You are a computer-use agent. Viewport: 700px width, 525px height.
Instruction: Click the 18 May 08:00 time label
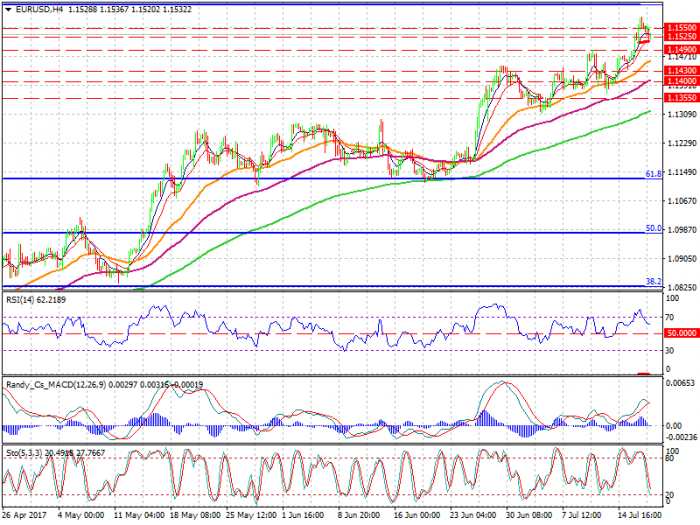[x=195, y=516]
